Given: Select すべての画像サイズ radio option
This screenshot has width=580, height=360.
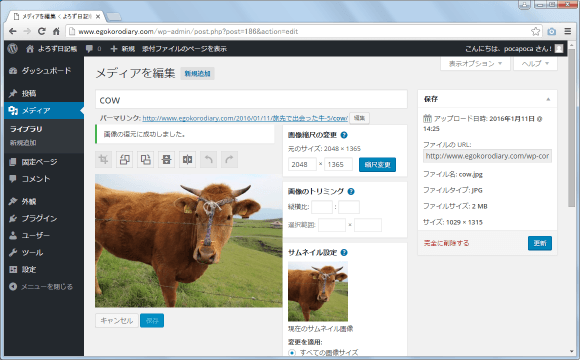Looking at the screenshot, I should (x=292, y=353).
